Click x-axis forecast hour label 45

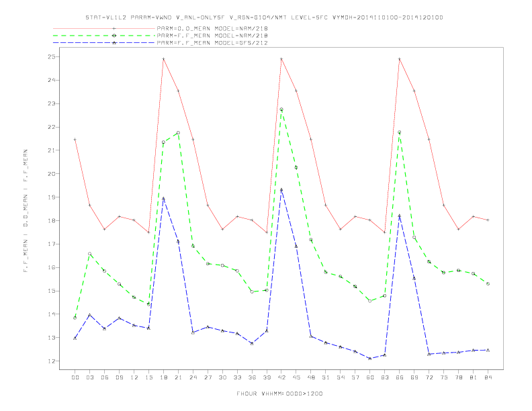pos(296,377)
